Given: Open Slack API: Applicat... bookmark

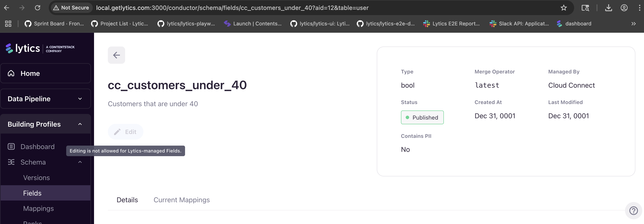Looking at the screenshot, I should (519, 24).
